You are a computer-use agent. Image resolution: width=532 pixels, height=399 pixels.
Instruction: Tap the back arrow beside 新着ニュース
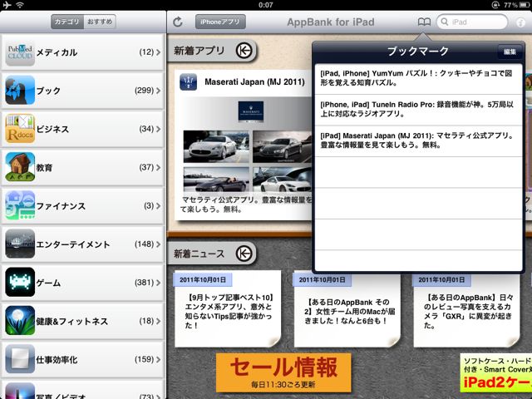pos(244,254)
